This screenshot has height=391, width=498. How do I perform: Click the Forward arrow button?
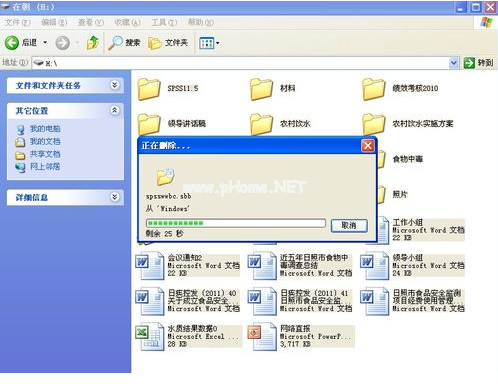point(62,43)
